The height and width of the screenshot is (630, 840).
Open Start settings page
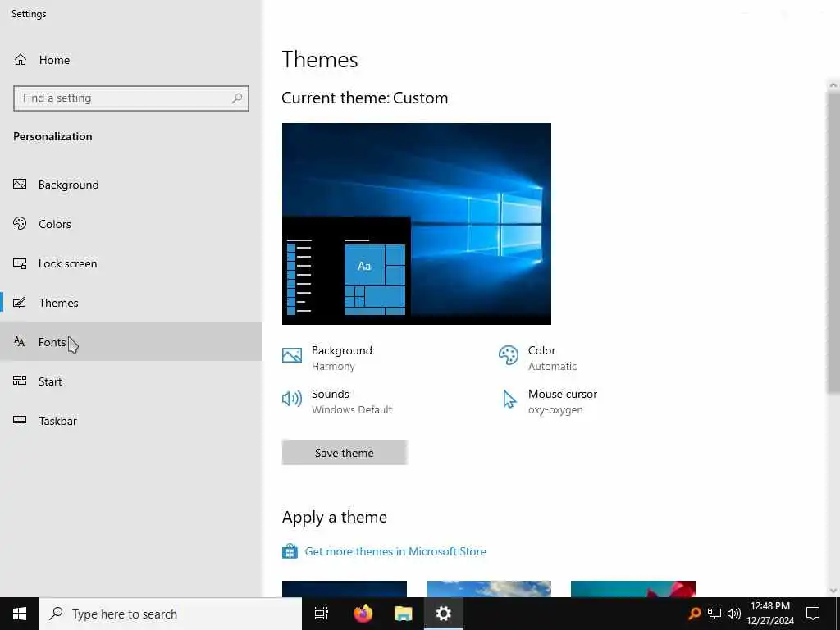pyautogui.click(x=131, y=381)
